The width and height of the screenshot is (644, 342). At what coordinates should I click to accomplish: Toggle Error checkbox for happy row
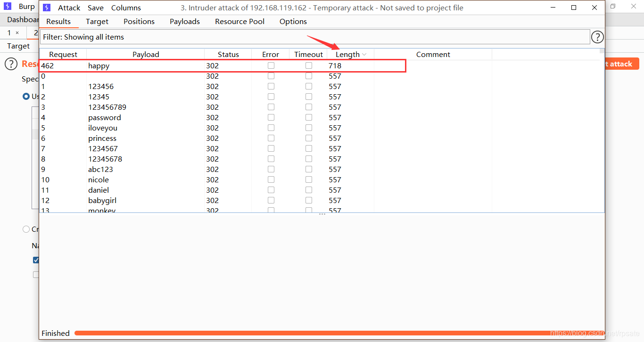[x=271, y=65]
